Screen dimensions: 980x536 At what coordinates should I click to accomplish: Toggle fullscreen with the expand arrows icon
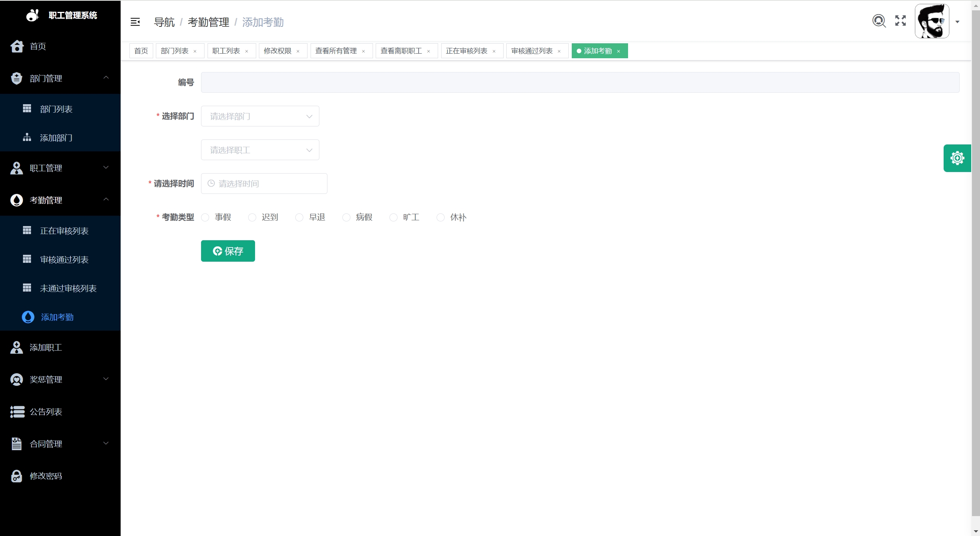[x=900, y=21]
